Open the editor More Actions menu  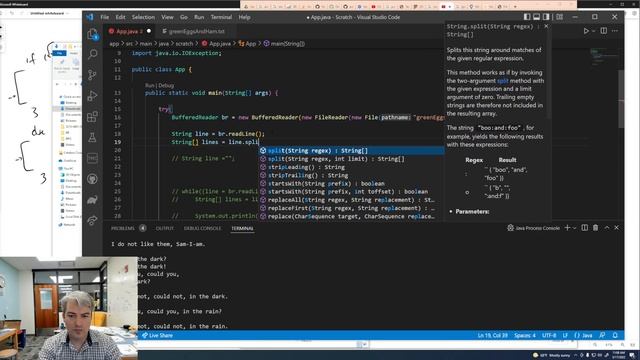tap(615, 31)
